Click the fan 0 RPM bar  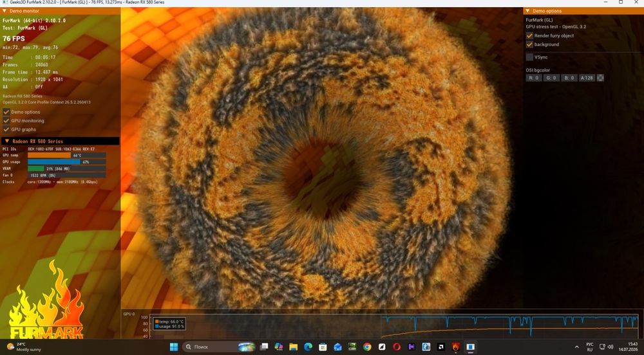(66, 175)
